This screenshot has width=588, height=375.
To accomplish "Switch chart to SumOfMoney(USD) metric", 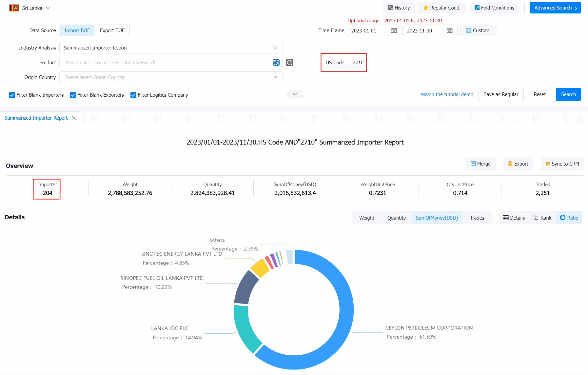I will pyautogui.click(x=437, y=218).
